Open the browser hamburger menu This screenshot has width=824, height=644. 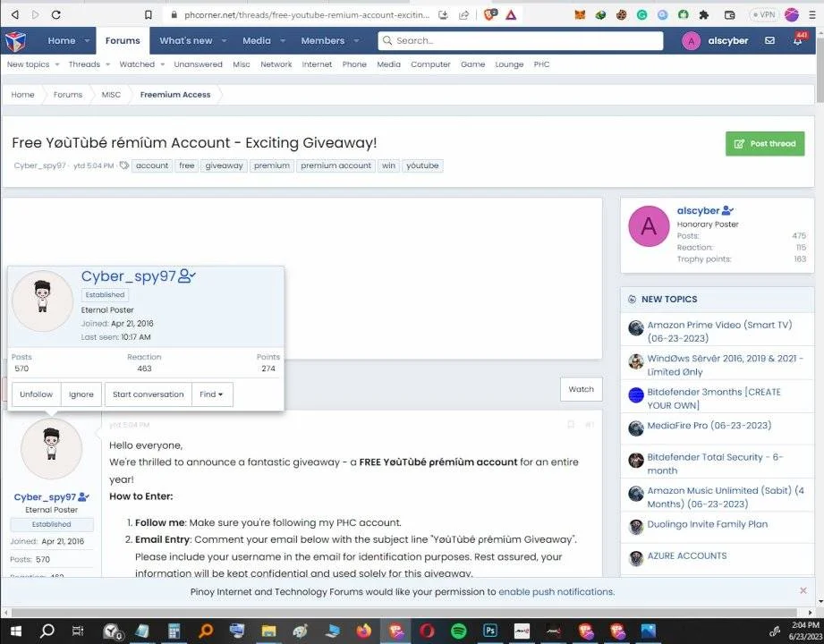pos(812,14)
